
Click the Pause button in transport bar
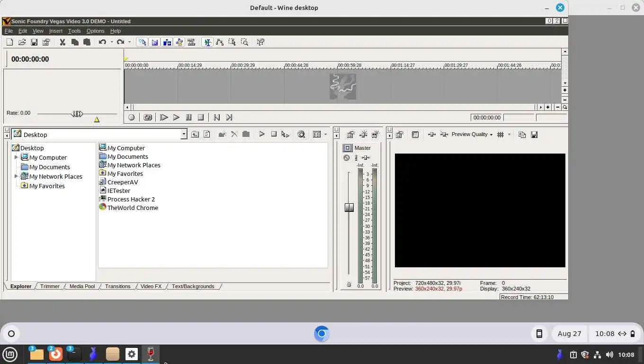(x=188, y=118)
